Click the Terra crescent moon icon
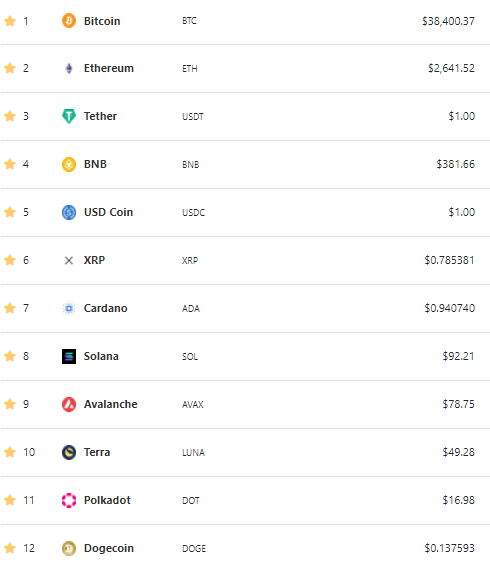This screenshot has height=572, width=490. [x=69, y=452]
